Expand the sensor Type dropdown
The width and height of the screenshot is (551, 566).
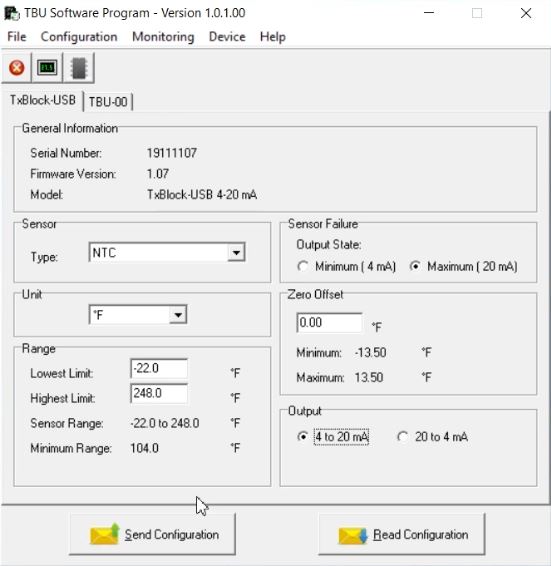point(236,252)
